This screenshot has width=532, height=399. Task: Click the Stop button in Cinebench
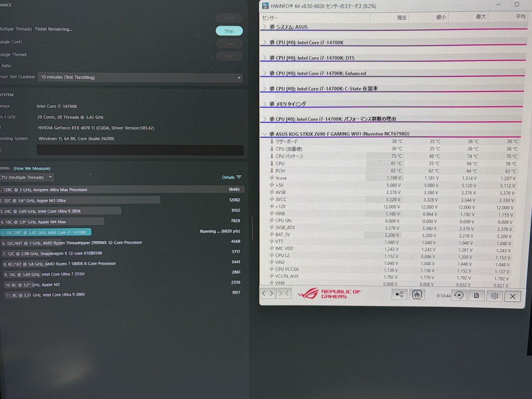229,31
